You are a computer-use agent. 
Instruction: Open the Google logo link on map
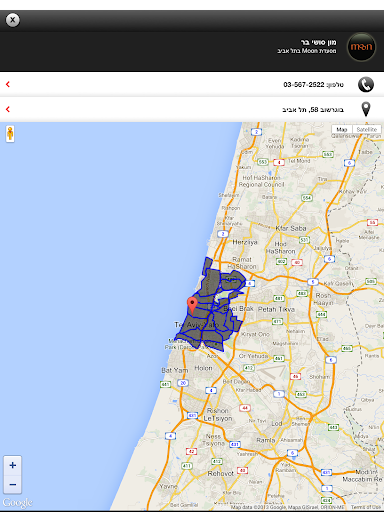pos(18,502)
